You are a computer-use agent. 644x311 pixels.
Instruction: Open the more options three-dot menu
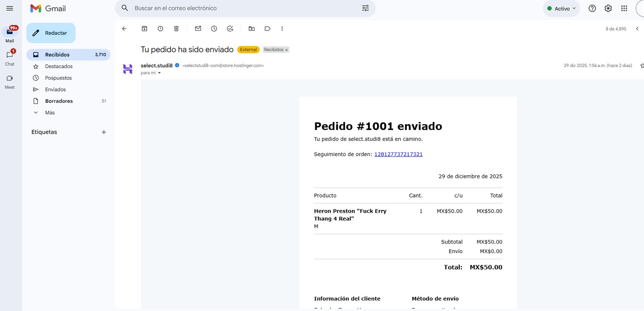click(x=282, y=29)
